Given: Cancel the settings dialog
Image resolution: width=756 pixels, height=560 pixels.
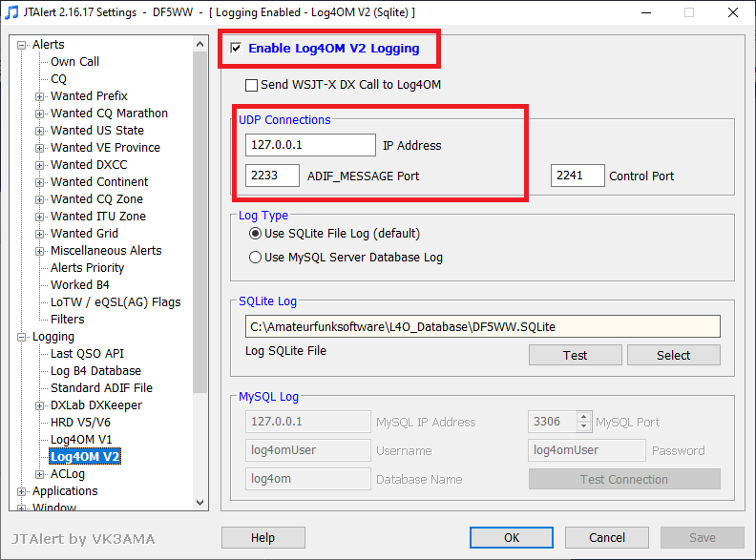Looking at the screenshot, I should 607,537.
